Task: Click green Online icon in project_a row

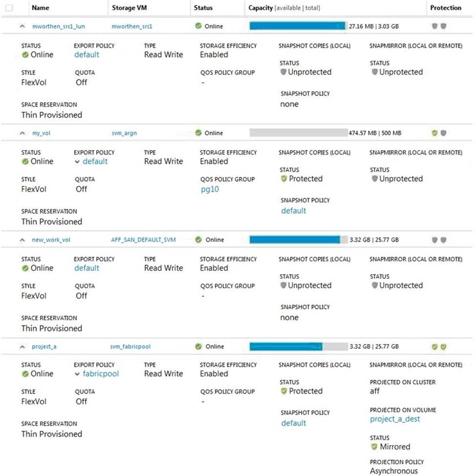Action: click(198, 346)
